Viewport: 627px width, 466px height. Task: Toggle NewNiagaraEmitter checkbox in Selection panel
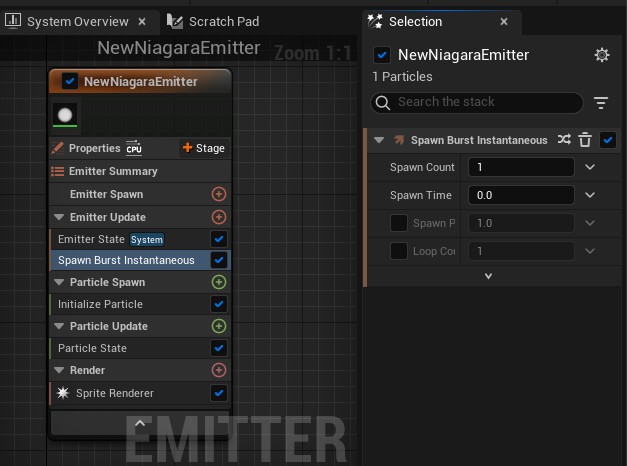(x=382, y=55)
